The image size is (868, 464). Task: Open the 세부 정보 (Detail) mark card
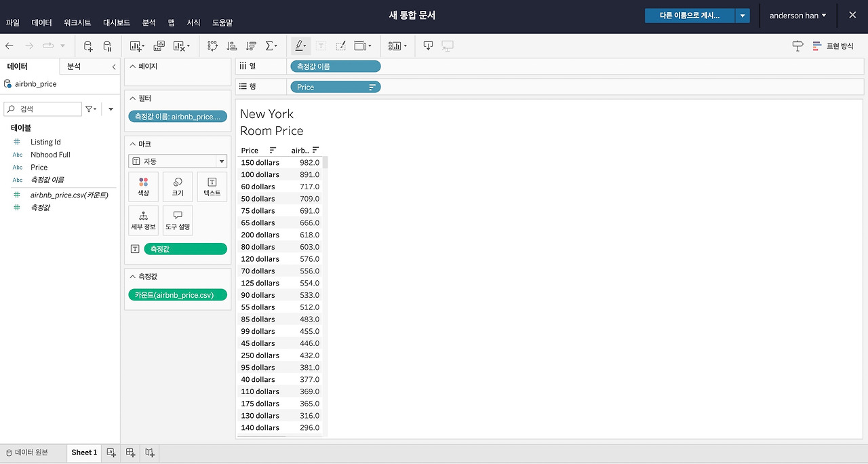(143, 220)
